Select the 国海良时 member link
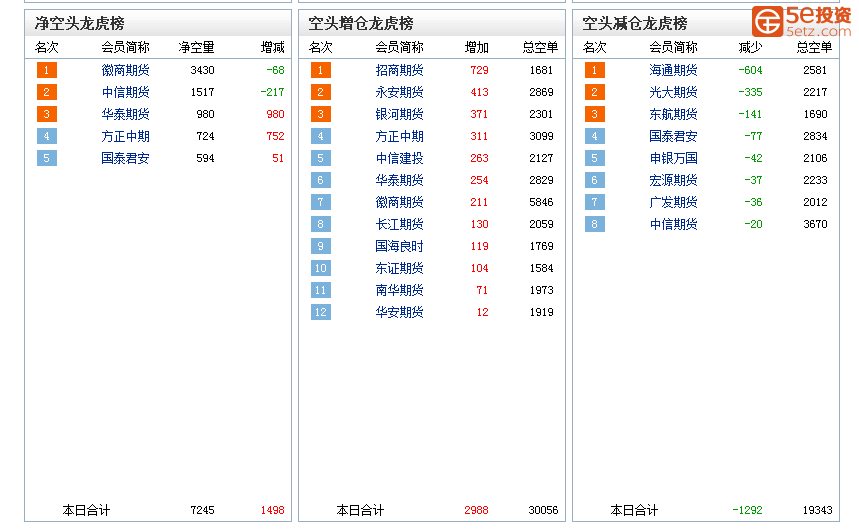 click(399, 246)
